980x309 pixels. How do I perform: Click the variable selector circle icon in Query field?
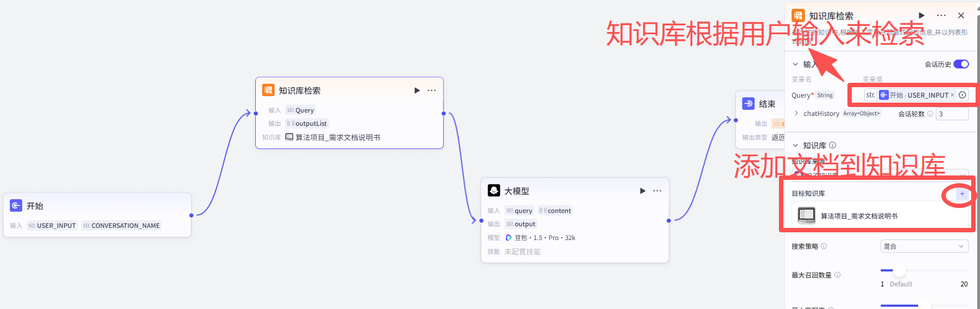coord(962,95)
